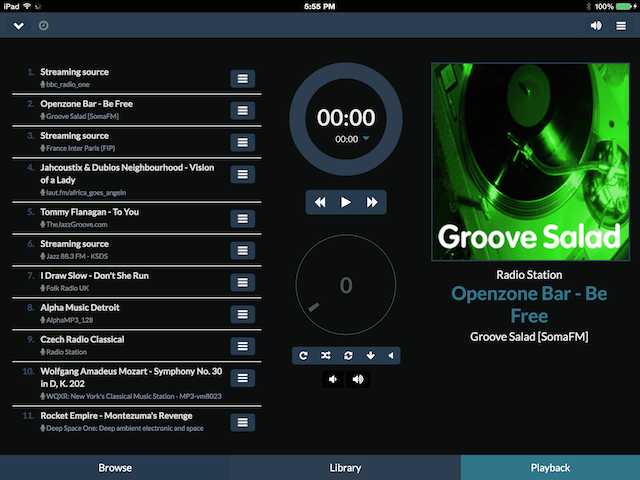Open menu for bbc_radio_one queue item
The height and width of the screenshot is (480, 640).
click(x=242, y=78)
